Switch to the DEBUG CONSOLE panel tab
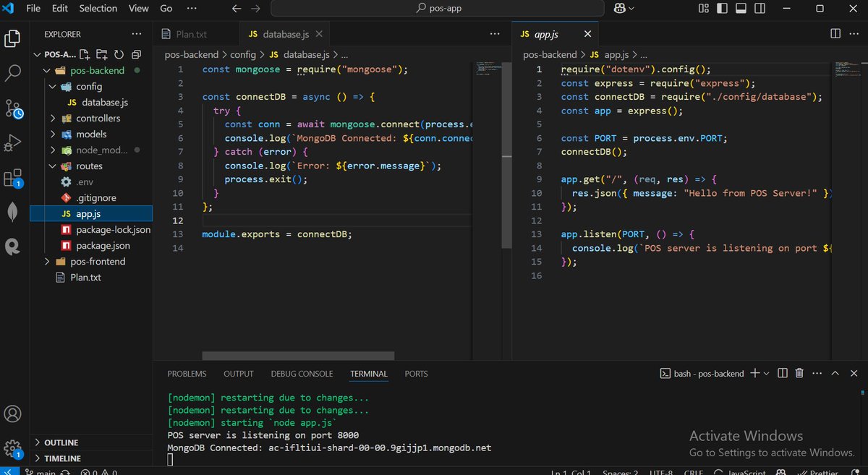 (x=302, y=374)
